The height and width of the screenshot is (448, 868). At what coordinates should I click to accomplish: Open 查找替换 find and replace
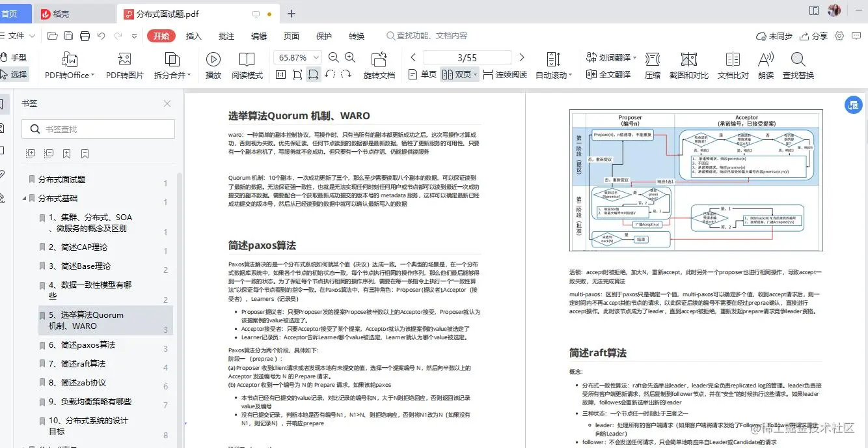[x=798, y=66]
